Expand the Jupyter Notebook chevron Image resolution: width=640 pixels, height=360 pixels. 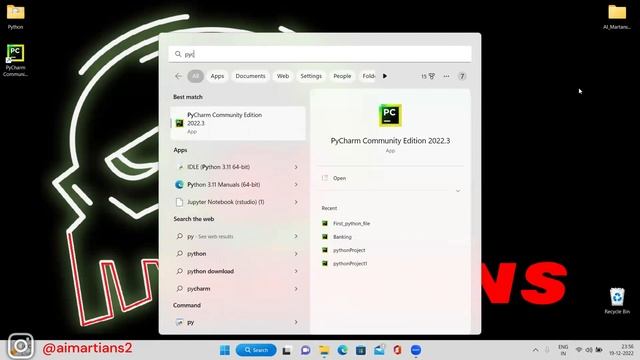point(296,202)
